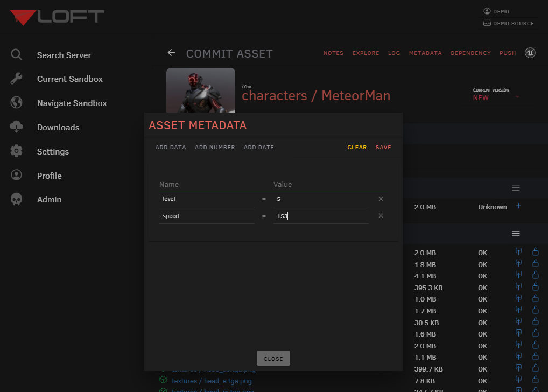This screenshot has width=548, height=392.
Task: Open the hamburger menu above the file list
Action: pyautogui.click(x=516, y=188)
